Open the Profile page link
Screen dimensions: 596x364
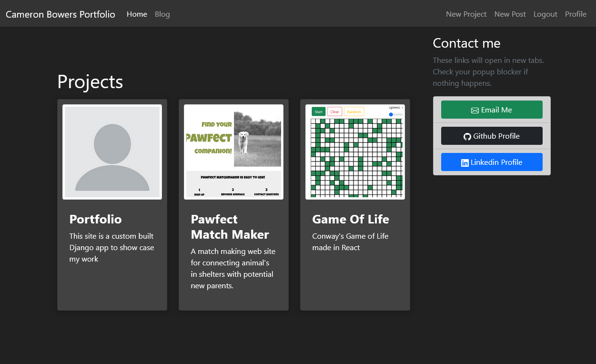pyautogui.click(x=576, y=14)
